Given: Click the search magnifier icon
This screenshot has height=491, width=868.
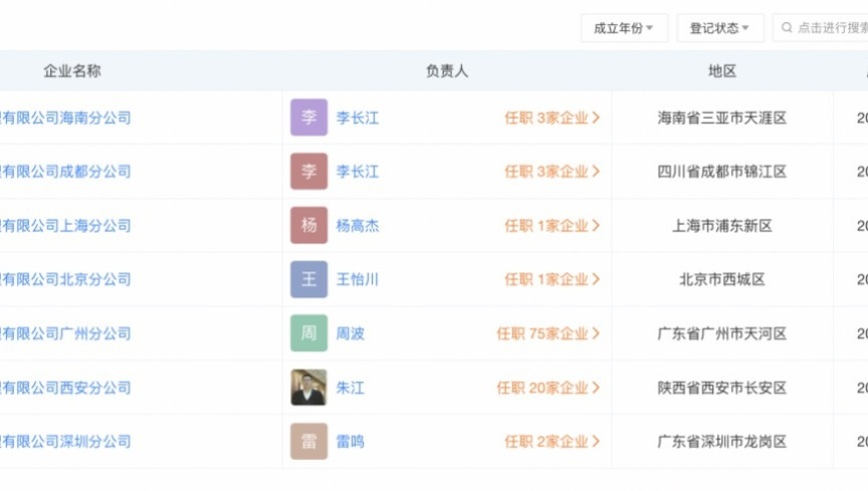Looking at the screenshot, I should click(x=786, y=28).
